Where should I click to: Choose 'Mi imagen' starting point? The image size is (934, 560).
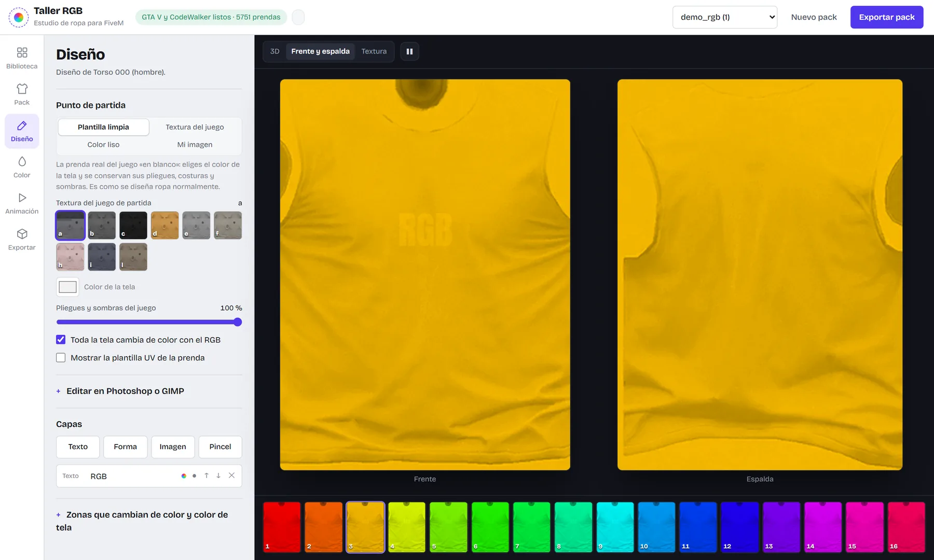coord(195,145)
